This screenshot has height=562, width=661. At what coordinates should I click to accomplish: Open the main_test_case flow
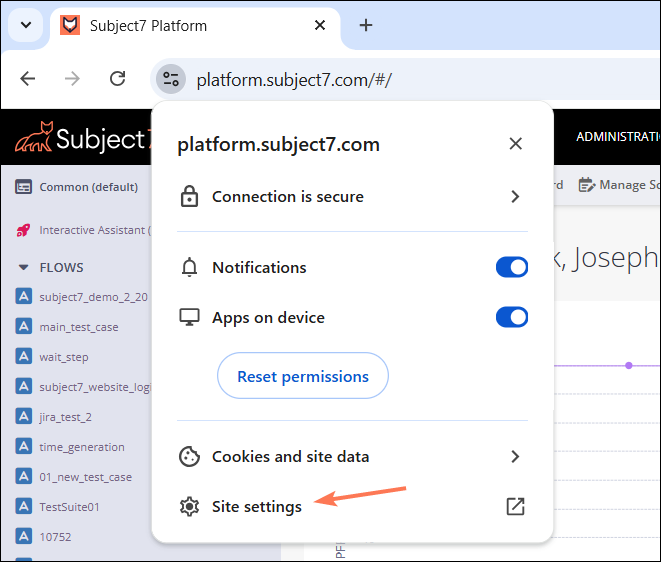(x=78, y=327)
